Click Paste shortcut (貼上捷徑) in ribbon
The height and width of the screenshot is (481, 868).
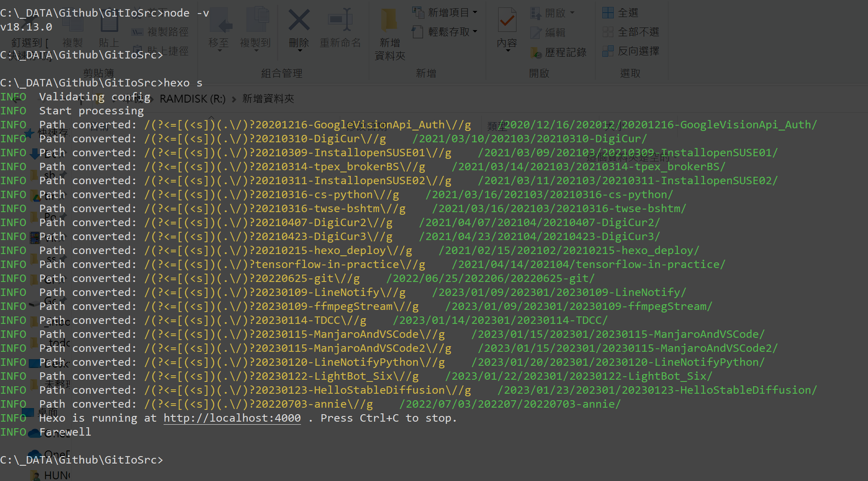click(x=160, y=51)
